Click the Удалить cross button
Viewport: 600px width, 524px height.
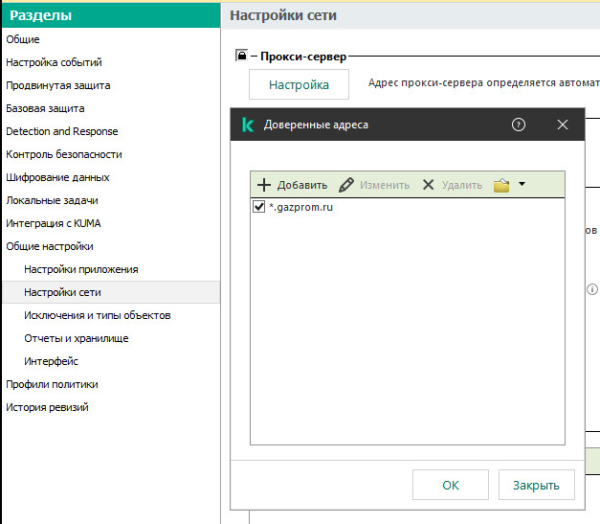[452, 185]
